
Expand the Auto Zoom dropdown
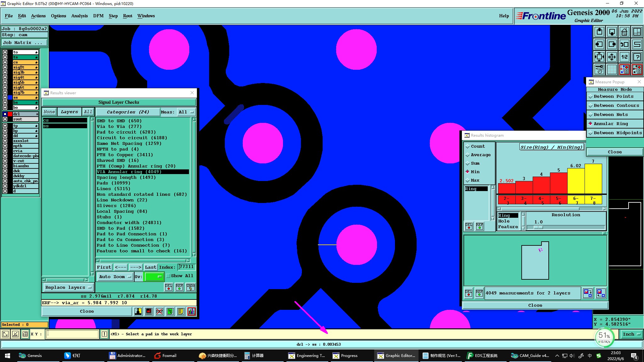pos(115,277)
